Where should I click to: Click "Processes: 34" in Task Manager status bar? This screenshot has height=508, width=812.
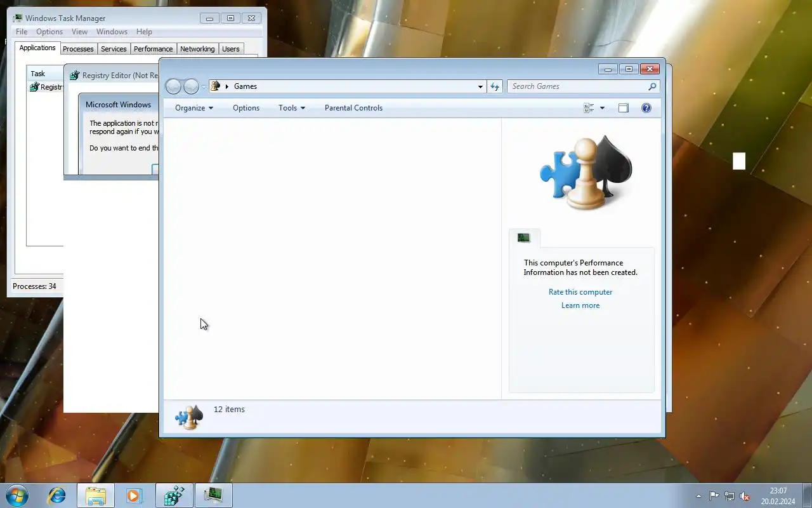34,286
